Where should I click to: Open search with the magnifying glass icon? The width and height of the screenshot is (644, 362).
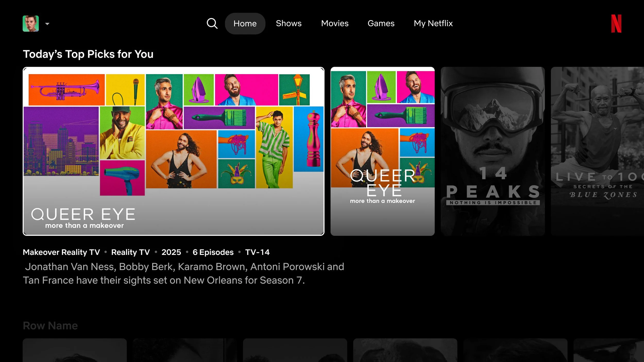pos(212,23)
